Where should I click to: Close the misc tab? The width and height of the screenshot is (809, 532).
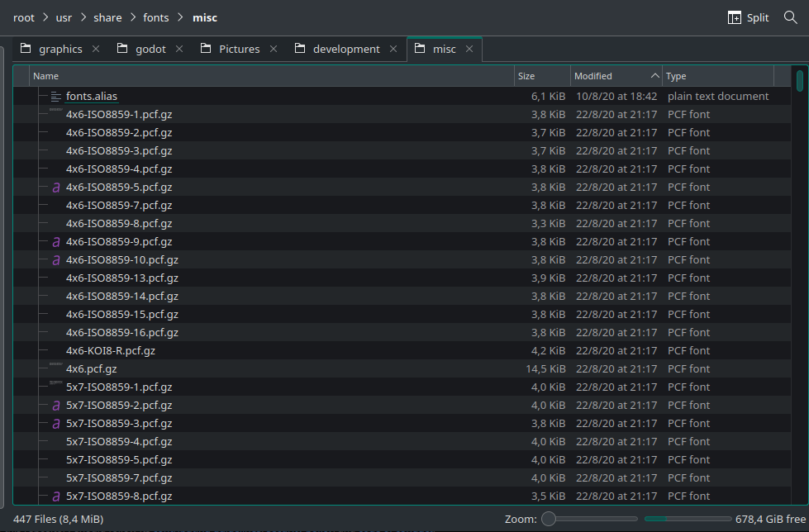pyautogui.click(x=469, y=49)
